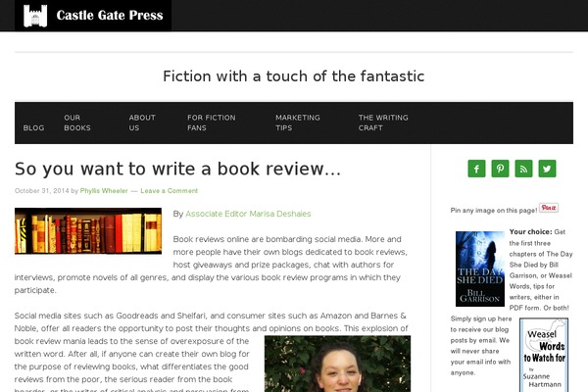
Task: Click the Castle Gate Press castle logo
Action: pyautogui.click(x=35, y=16)
